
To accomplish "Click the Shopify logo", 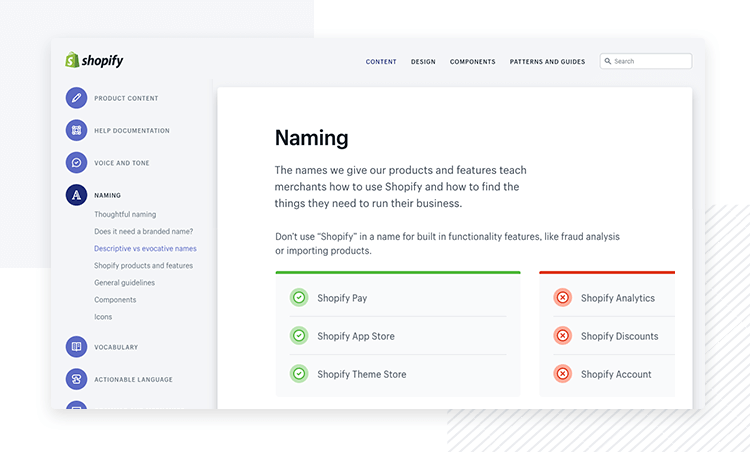I will click(94, 60).
